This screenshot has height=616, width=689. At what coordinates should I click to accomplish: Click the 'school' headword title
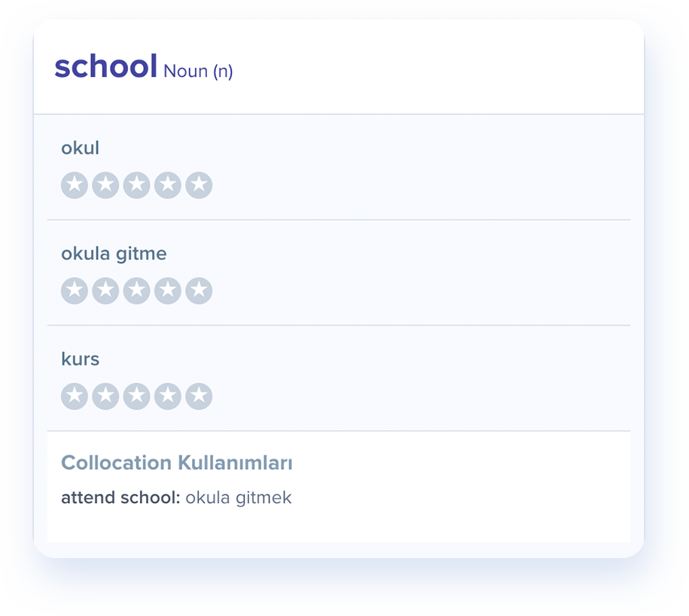click(x=105, y=67)
